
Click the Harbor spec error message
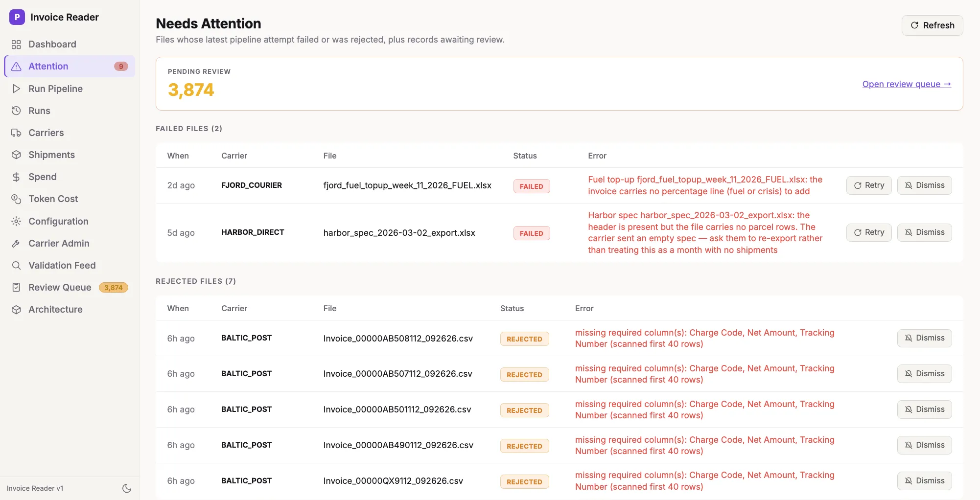coord(705,233)
